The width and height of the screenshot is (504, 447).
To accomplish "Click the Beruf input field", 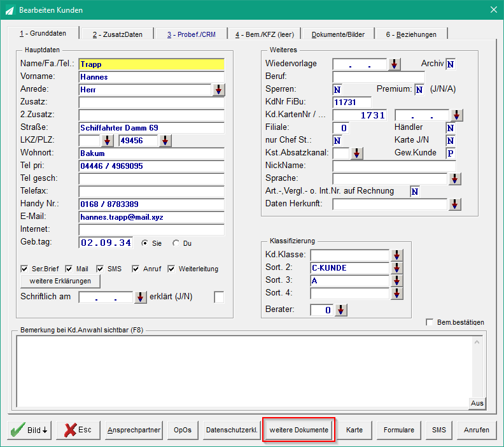I will 379,77.
